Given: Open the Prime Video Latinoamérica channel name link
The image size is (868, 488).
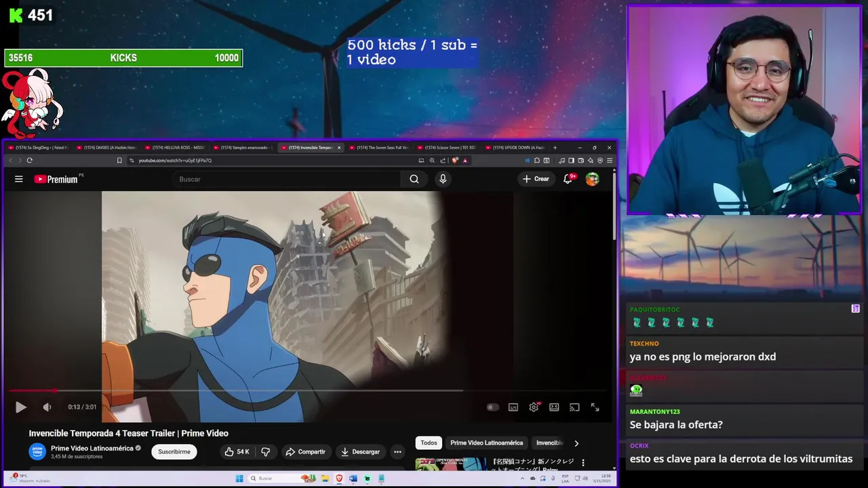Looking at the screenshot, I should click(x=92, y=448).
